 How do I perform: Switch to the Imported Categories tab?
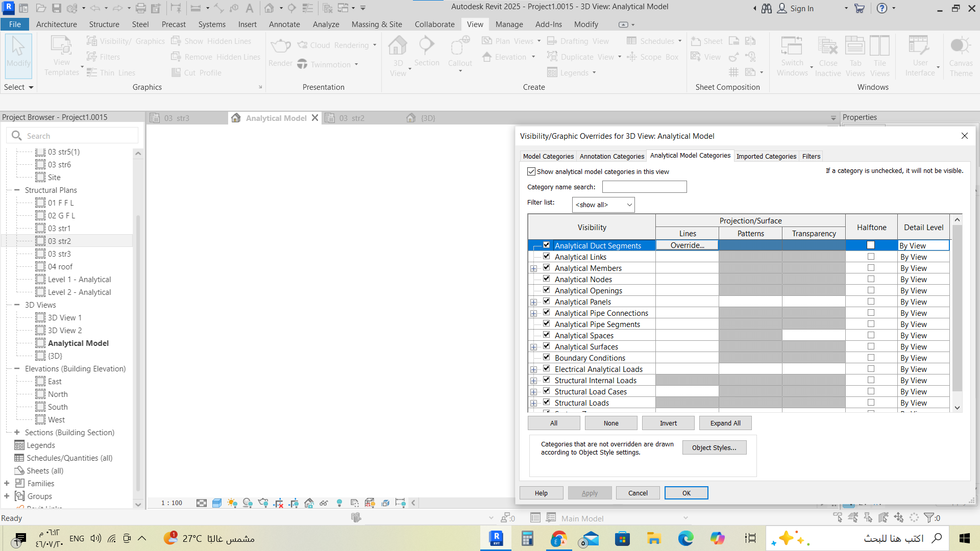point(766,156)
